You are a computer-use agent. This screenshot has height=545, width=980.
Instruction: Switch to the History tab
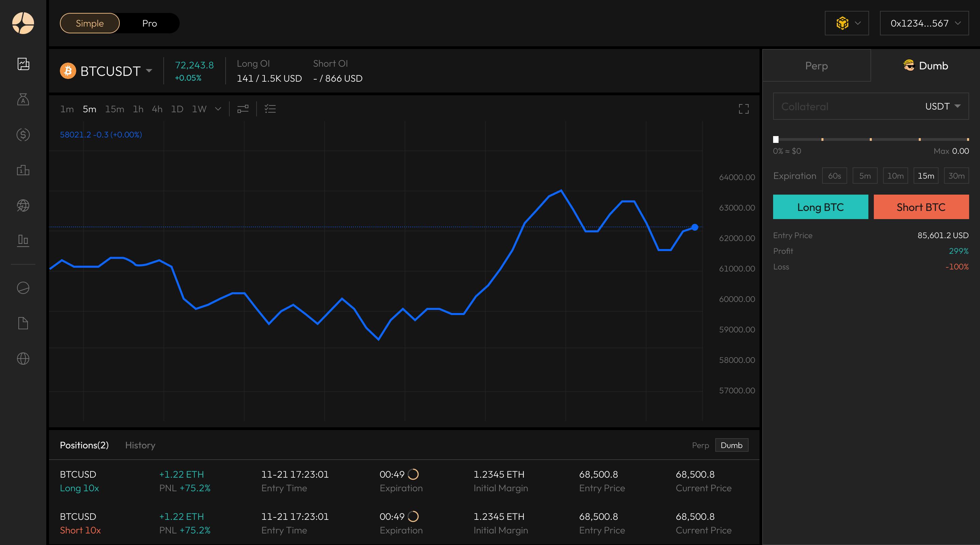(x=140, y=445)
